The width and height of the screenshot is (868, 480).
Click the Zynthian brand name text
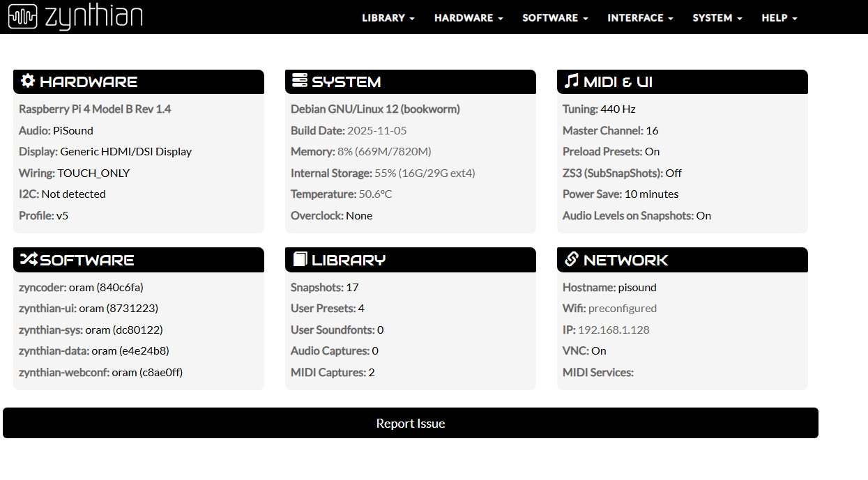pos(93,17)
